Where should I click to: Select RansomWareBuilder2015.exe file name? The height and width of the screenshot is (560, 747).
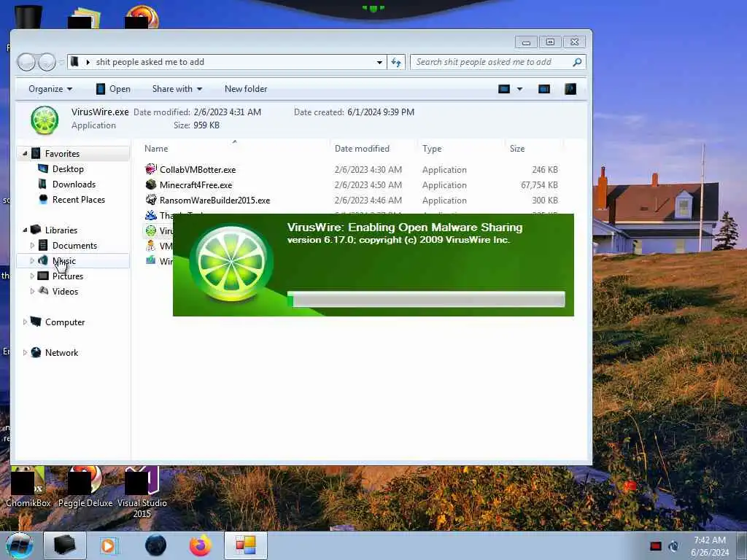pos(215,200)
